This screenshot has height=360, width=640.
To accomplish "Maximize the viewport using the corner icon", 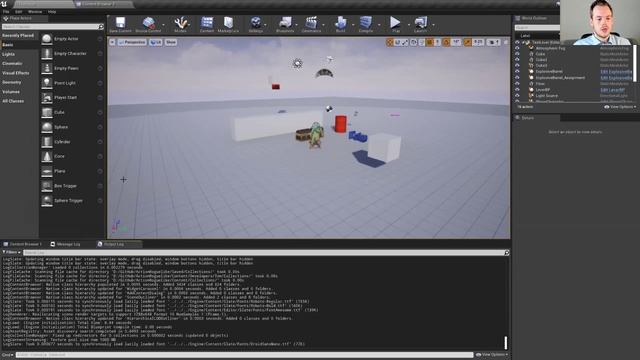I will 506,42.
